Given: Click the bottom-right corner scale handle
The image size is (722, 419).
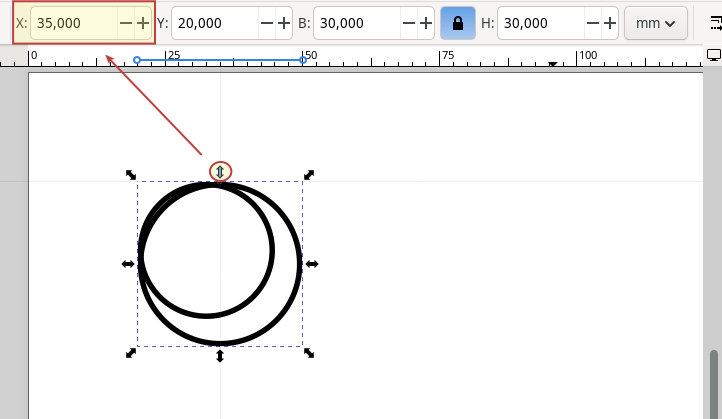Looking at the screenshot, I should (309, 352).
